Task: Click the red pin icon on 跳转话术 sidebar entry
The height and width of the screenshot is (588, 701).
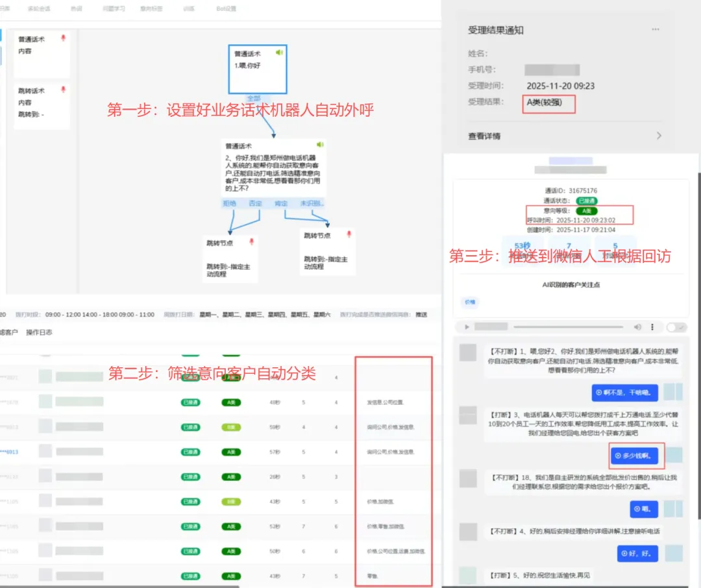Action: (62, 89)
